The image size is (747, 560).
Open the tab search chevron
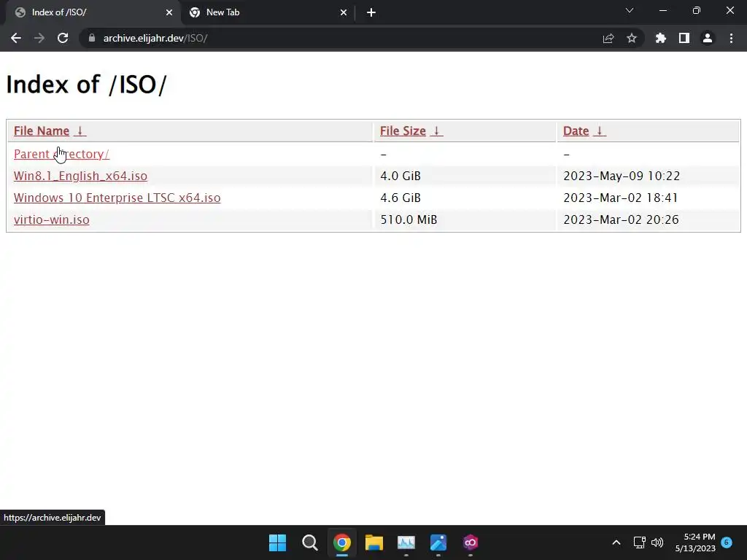tap(630, 10)
